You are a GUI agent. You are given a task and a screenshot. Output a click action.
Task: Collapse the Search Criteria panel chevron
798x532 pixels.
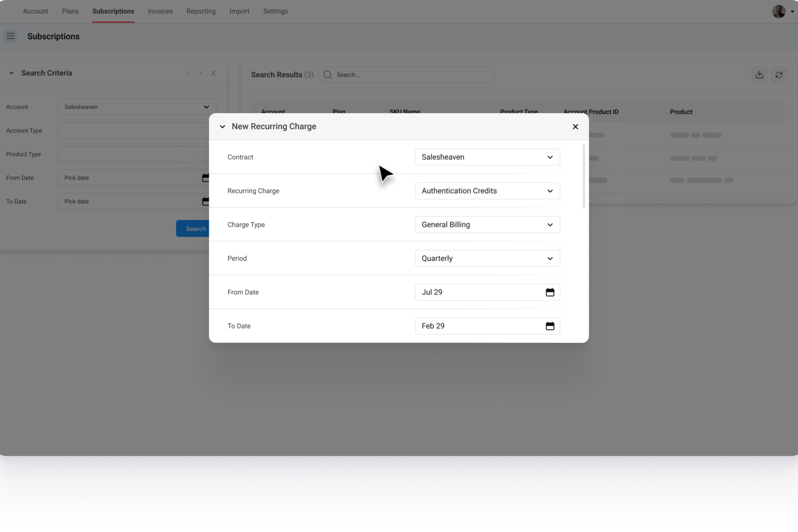tap(11, 73)
